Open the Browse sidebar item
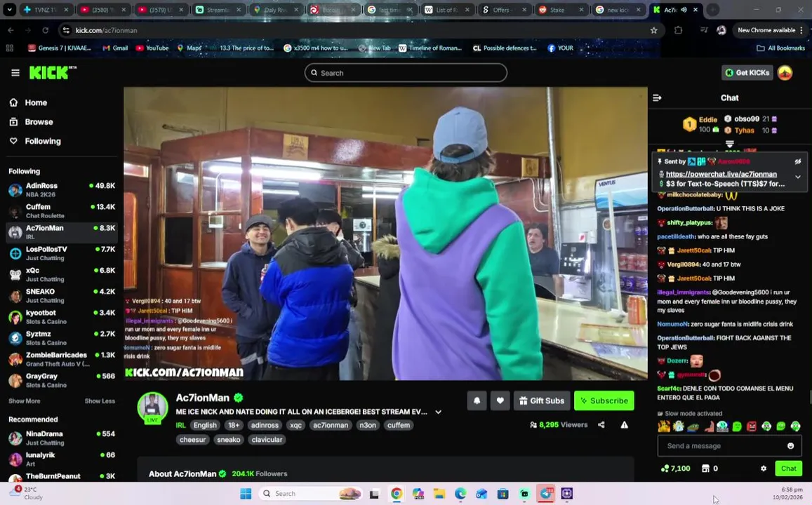This screenshot has height=505, width=812. tap(39, 122)
